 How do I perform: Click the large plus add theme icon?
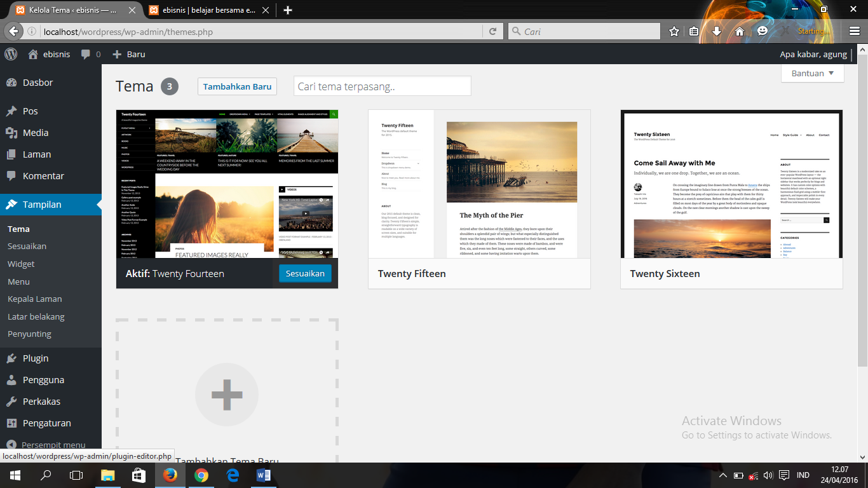pyautogui.click(x=227, y=395)
